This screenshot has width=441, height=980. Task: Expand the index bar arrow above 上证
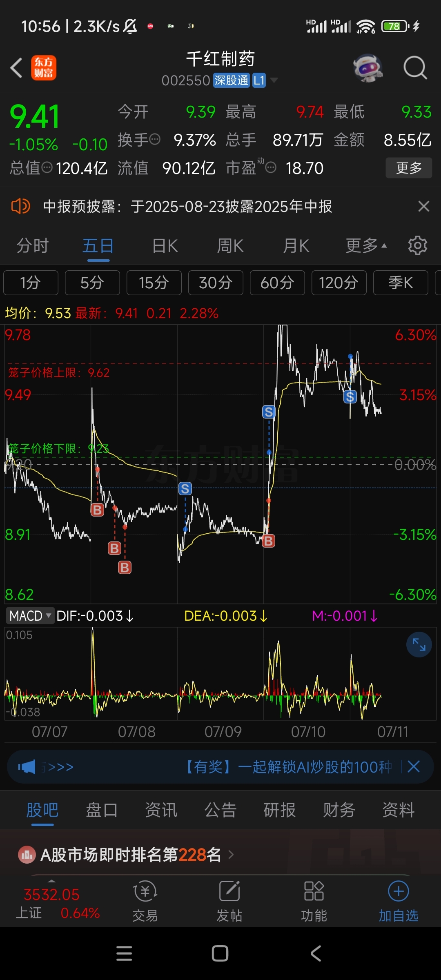[51, 880]
